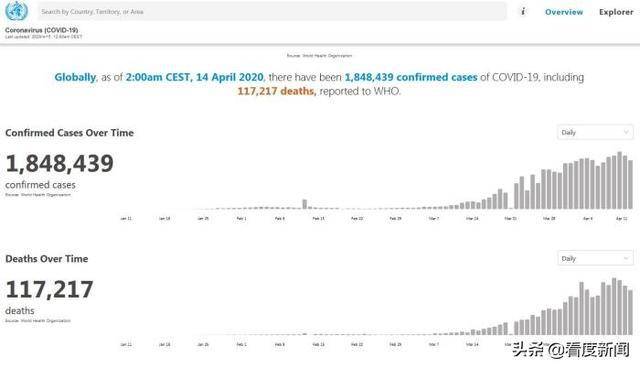Select the tallest bar in deaths chart
640x368 pixels.
click(x=614, y=306)
